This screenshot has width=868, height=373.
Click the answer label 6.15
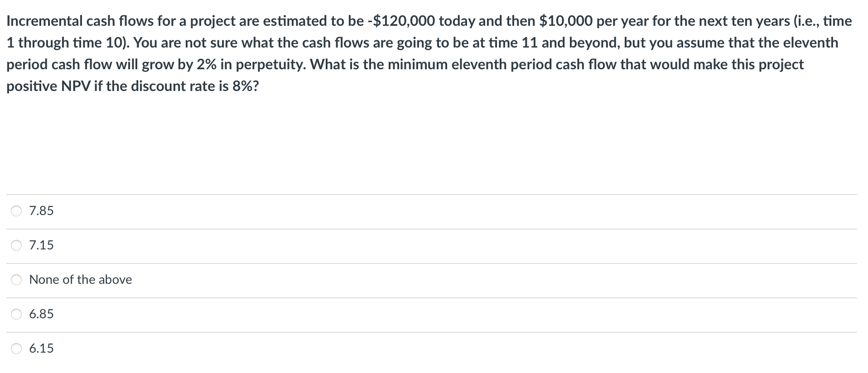[41, 349]
